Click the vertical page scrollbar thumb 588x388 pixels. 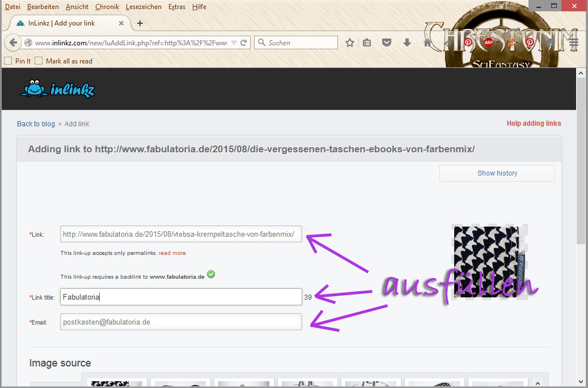pos(581,161)
